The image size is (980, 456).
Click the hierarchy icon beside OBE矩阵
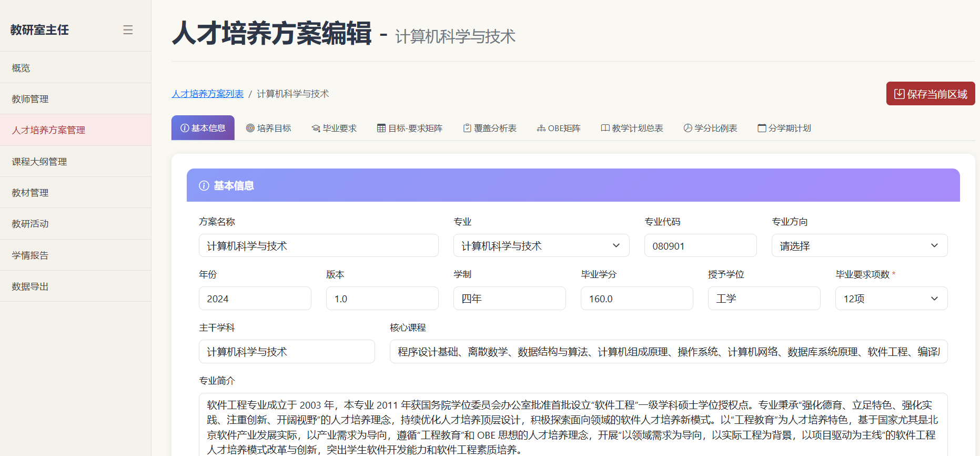(541, 128)
